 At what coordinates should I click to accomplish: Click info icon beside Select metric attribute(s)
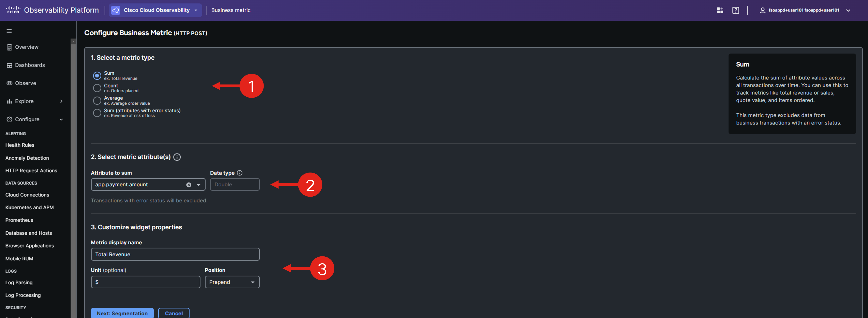point(177,157)
